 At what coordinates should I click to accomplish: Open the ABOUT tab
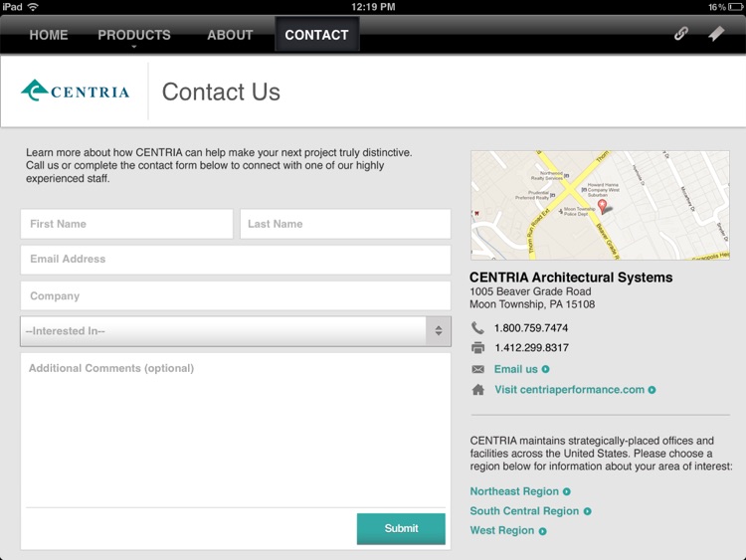[x=230, y=35]
